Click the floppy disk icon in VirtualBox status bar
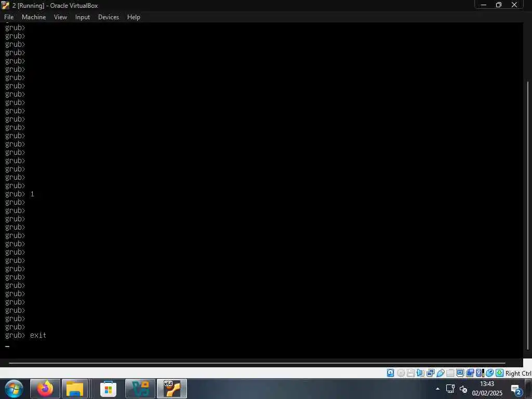This screenshot has width=532, height=399. (x=411, y=373)
